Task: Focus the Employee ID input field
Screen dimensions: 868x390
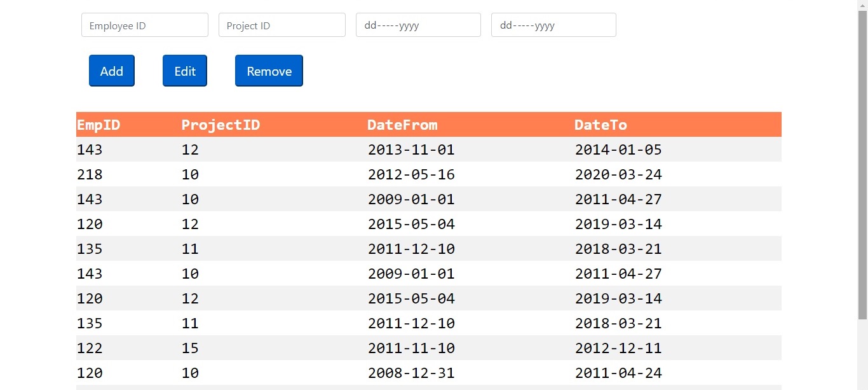Action: 145,25
